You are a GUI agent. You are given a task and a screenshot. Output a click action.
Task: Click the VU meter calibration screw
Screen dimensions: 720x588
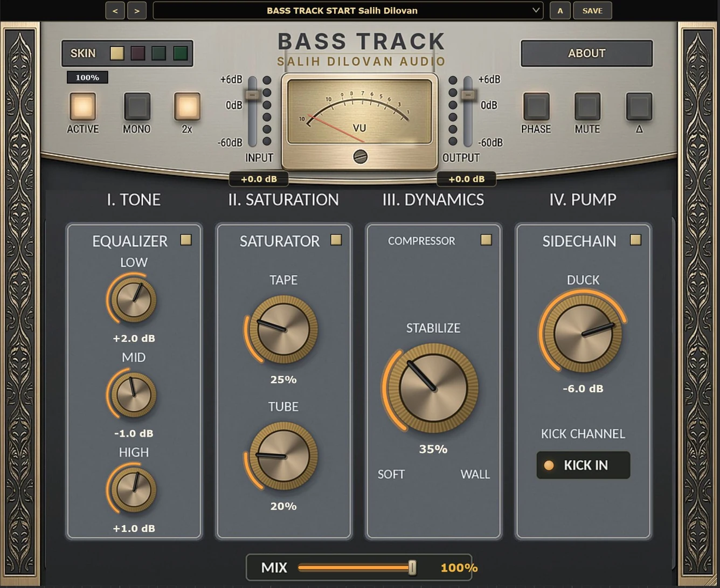(x=360, y=157)
